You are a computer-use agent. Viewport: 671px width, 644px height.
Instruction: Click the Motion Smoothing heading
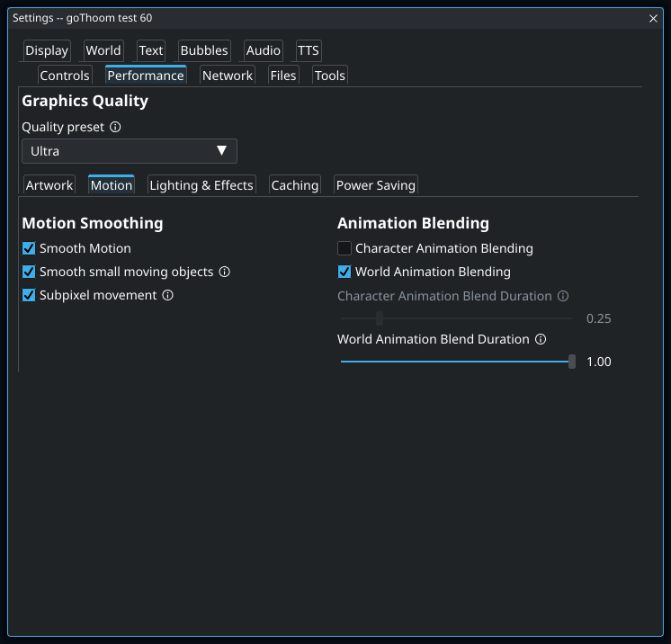(93, 223)
